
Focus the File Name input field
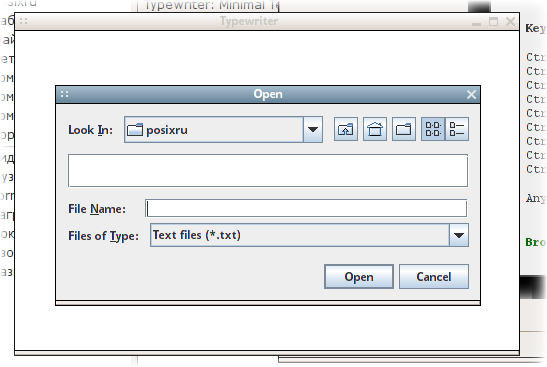(306, 209)
